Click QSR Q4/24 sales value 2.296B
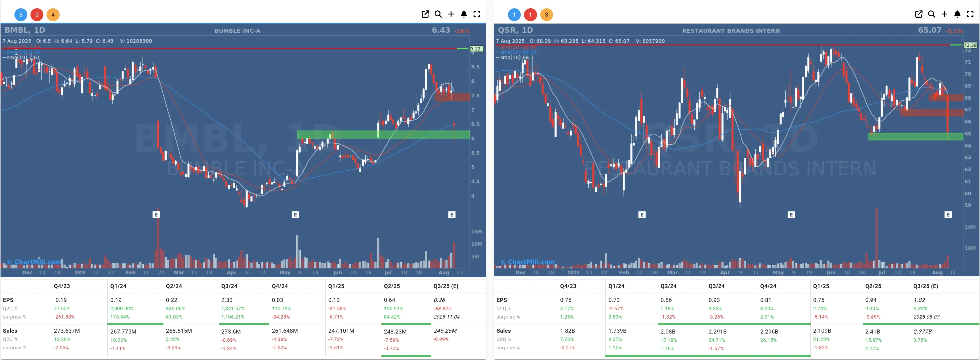The height and width of the screenshot is (360, 980). [769, 332]
